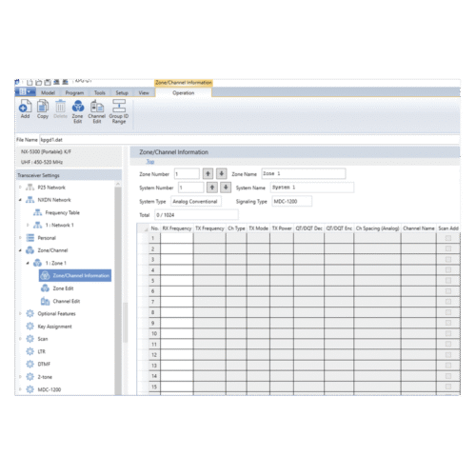
Task: Open 2-tone settings node
Action: [45, 377]
